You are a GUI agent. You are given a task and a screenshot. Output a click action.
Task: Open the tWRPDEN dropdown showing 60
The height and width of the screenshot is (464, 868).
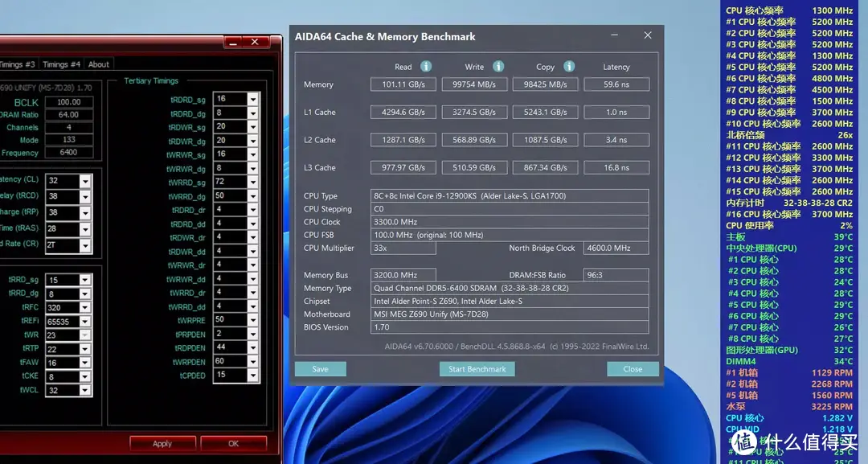click(x=253, y=362)
